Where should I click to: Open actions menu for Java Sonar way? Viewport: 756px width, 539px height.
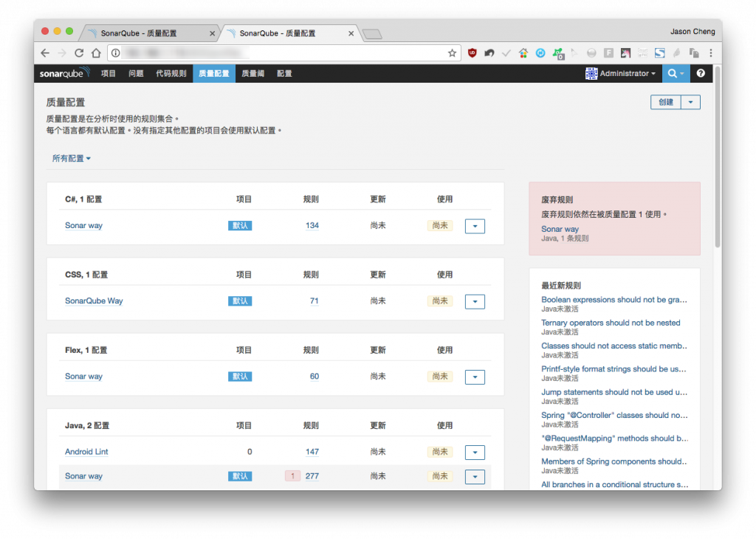[x=475, y=477]
